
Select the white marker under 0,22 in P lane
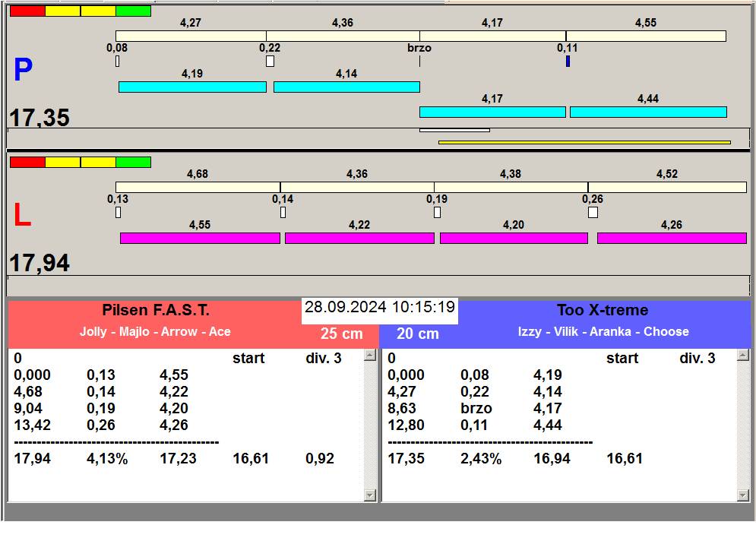click(270, 62)
